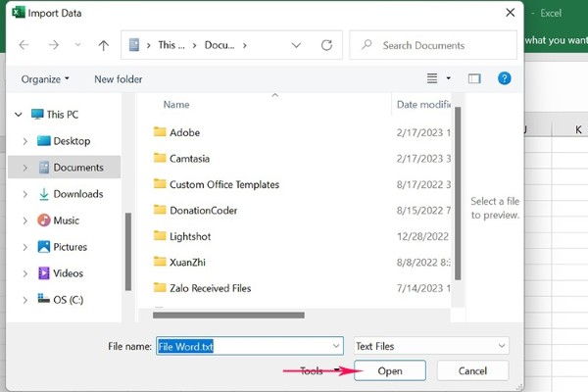Refresh the Documents folder listing
This screenshot has width=588, height=392.
click(x=326, y=45)
